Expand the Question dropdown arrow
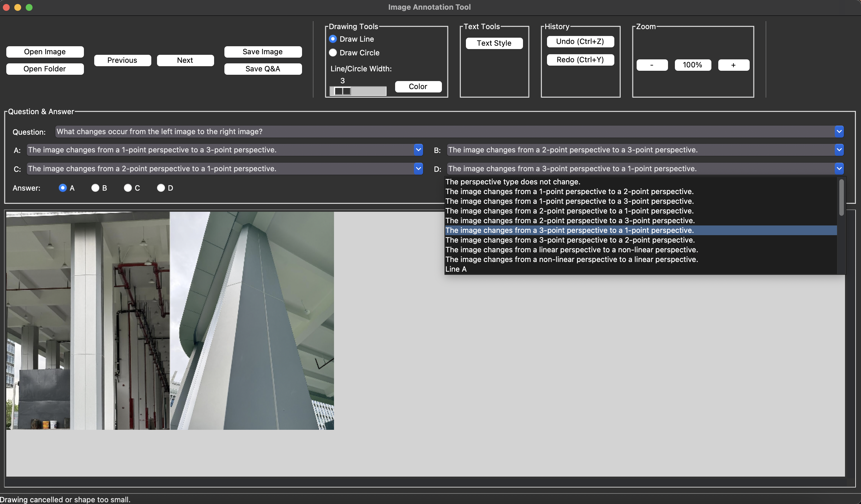Viewport: 861px width, 504px height. coord(839,132)
